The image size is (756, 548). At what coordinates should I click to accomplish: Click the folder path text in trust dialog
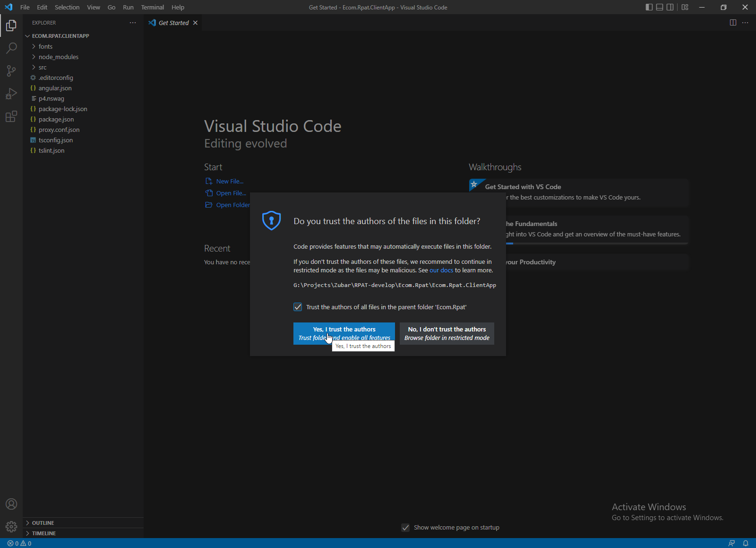click(x=395, y=285)
